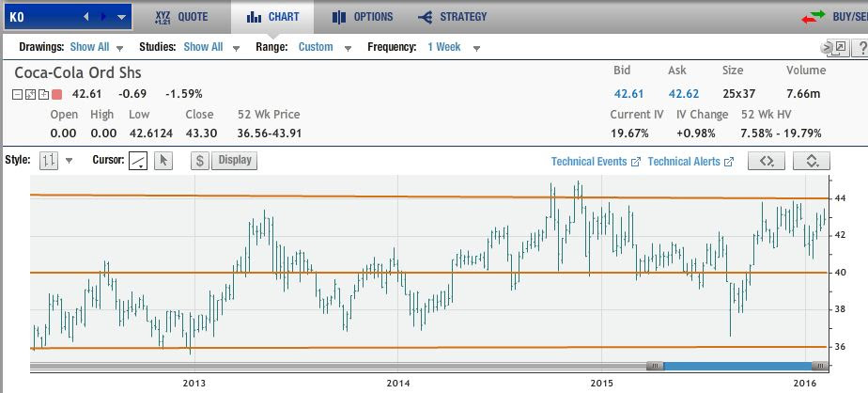Click the Display button
Screen dimensions: 868x393
point(235,161)
